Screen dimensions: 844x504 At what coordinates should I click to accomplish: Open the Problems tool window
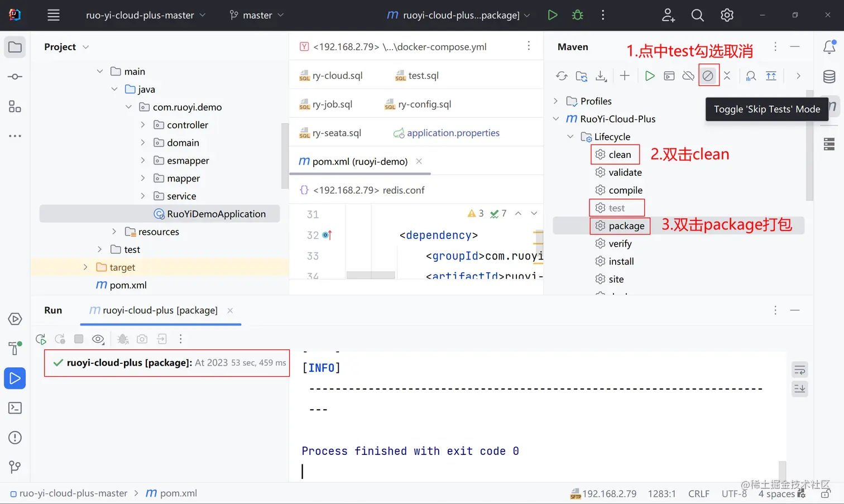(x=15, y=438)
